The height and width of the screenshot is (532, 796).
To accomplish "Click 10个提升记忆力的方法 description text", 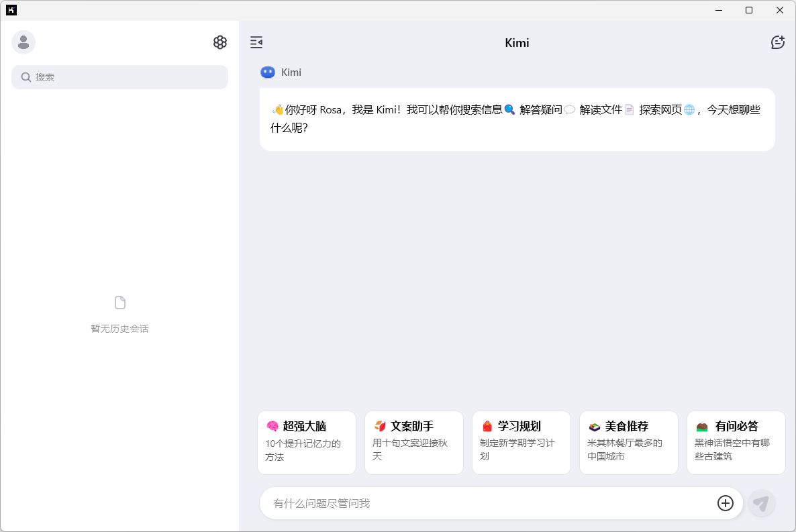I will click(303, 449).
